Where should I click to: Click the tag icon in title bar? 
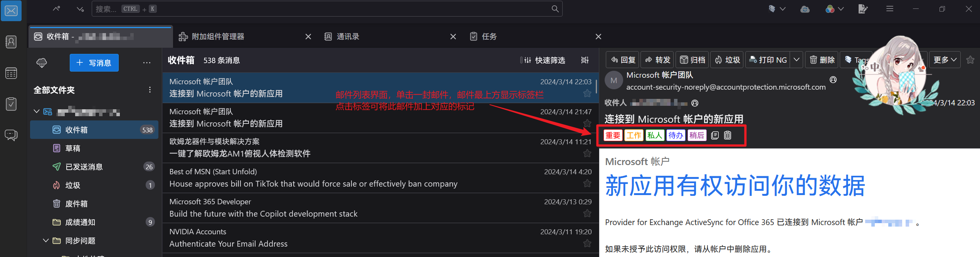772,9
